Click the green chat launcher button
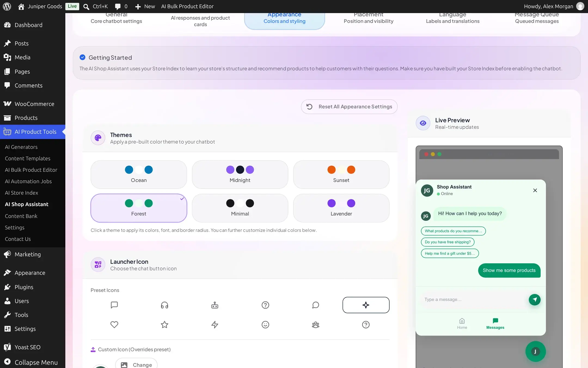Screen dimensions: 588x368 [x=535, y=351]
